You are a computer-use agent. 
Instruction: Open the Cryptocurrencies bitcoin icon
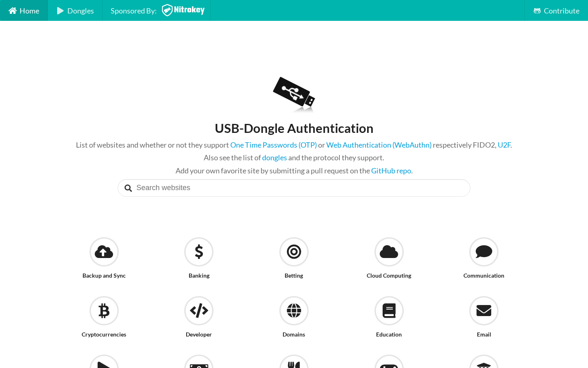tap(104, 311)
